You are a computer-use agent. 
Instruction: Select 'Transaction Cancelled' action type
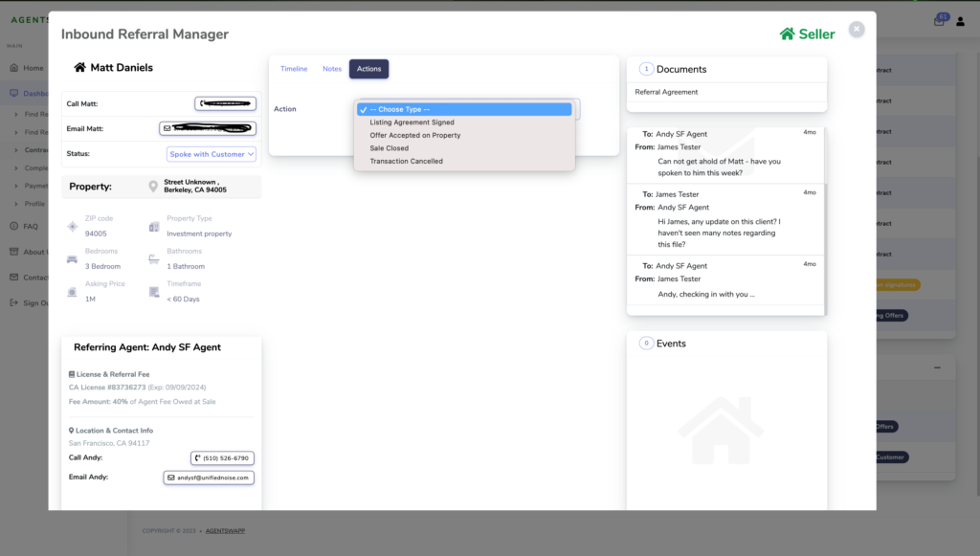(464, 161)
